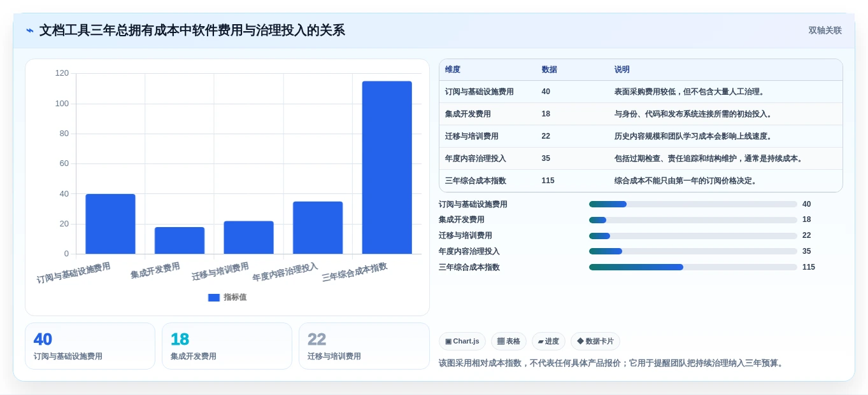Click x-axis label 集成开发费用 under chart
This screenshot has width=868, height=395.
coord(155,270)
